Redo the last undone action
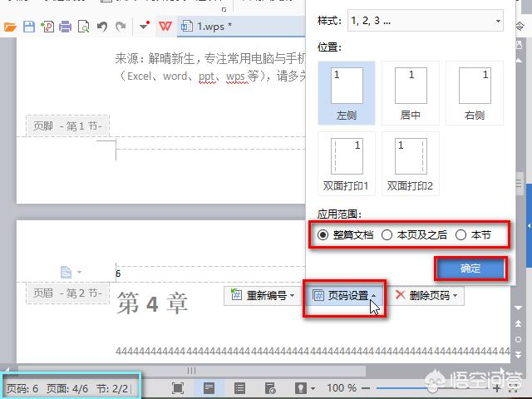This screenshot has width=532, height=399. pyautogui.click(x=121, y=27)
